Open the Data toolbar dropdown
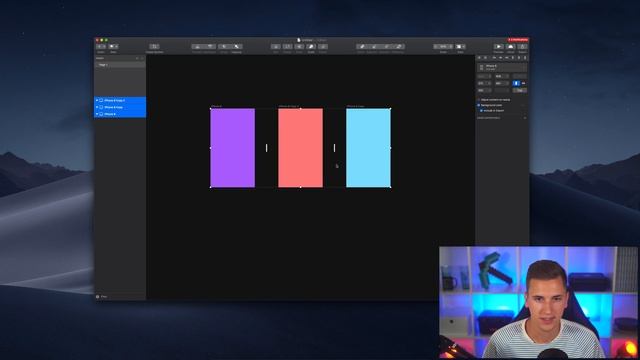Screen dimensions: 640x360 tap(113, 47)
